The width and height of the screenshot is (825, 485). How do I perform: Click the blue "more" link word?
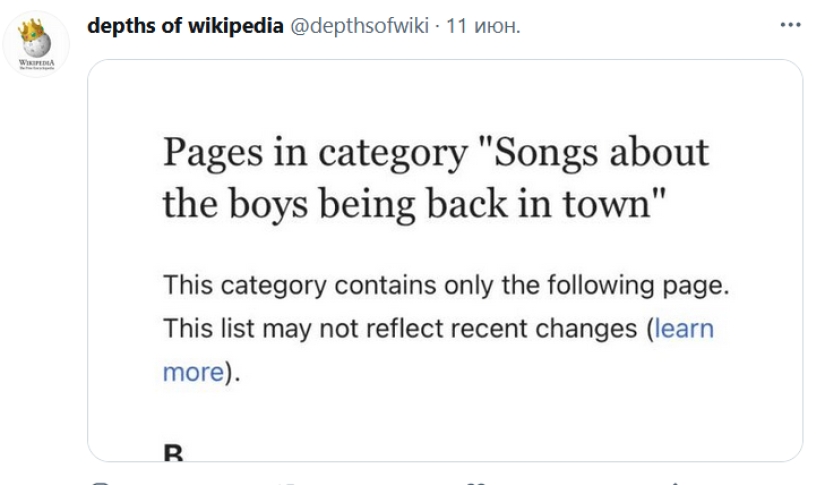192,372
